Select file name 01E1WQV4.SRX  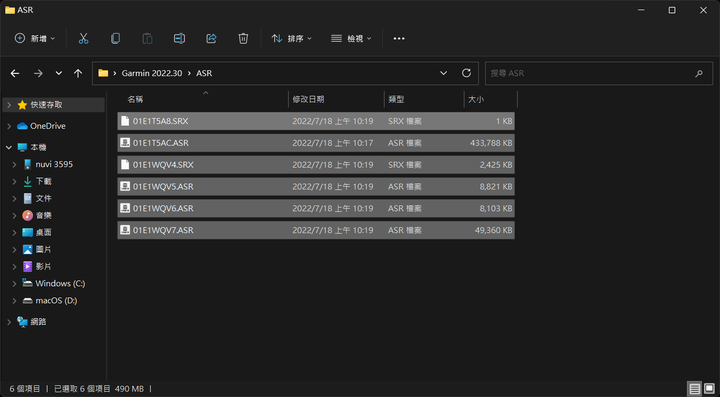coord(163,165)
